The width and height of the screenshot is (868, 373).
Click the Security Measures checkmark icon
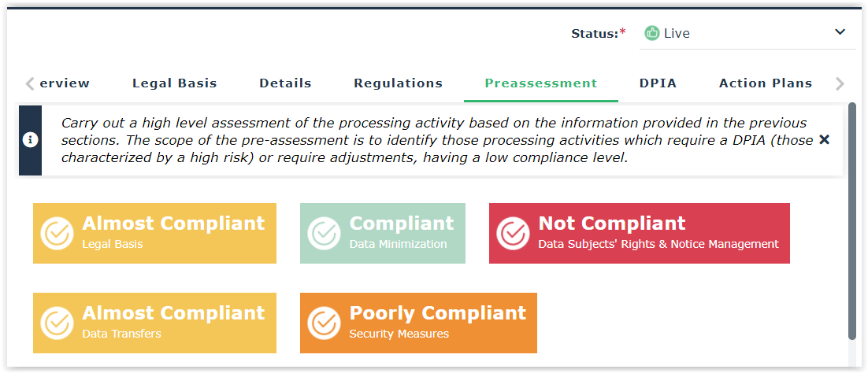coord(324,323)
